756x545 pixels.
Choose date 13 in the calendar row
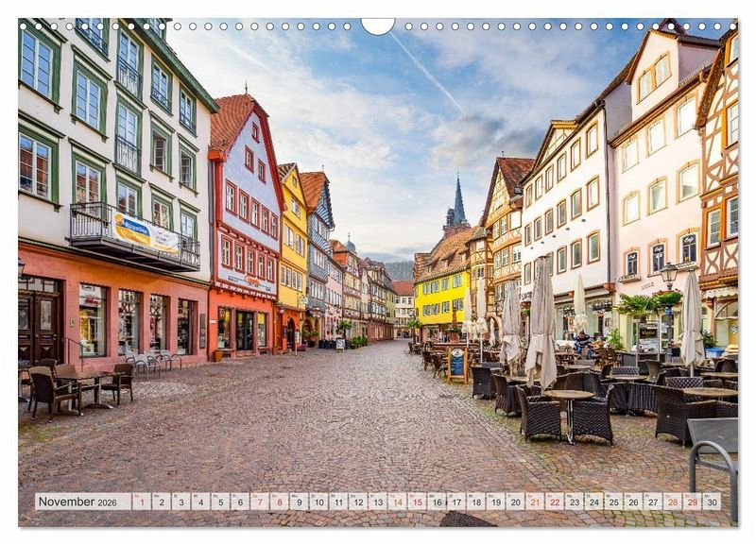[378, 502]
